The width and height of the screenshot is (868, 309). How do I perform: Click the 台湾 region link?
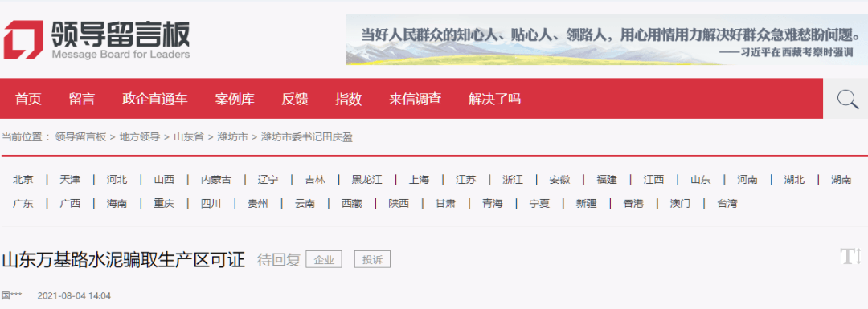(x=727, y=203)
